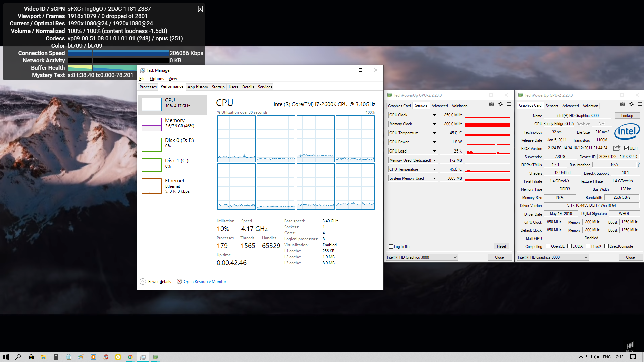Toggle the UEFI checkbox
Screen dimensions: 644x362
(x=626, y=148)
